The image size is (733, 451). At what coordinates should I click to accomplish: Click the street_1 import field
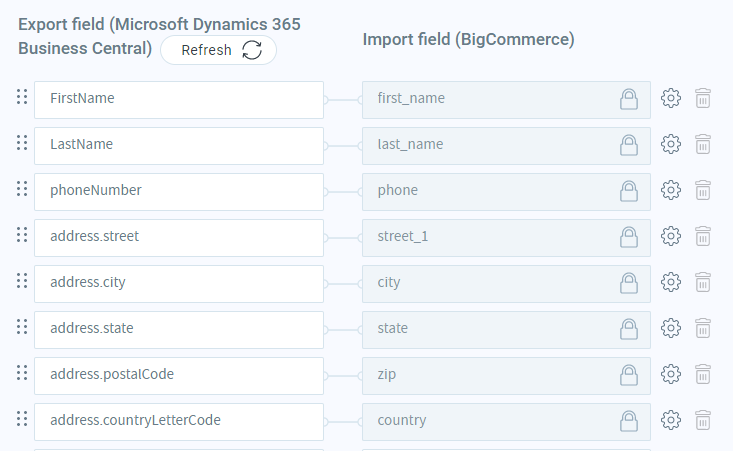[x=506, y=238]
